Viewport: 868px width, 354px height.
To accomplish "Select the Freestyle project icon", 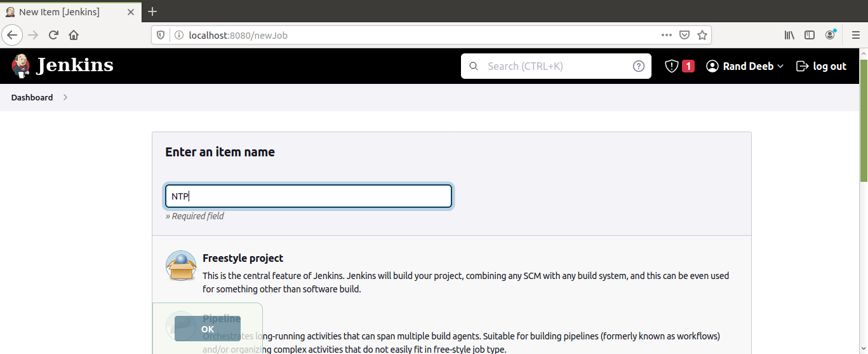I will pyautogui.click(x=181, y=266).
